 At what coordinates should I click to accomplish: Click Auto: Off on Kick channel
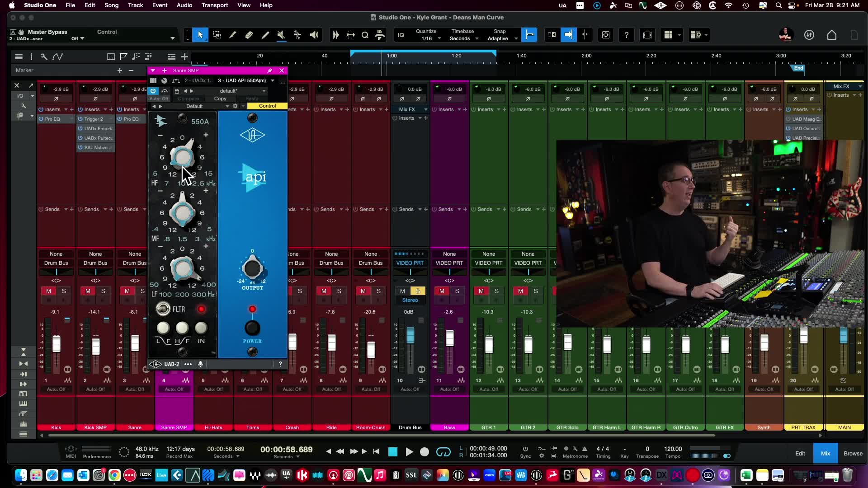point(56,389)
